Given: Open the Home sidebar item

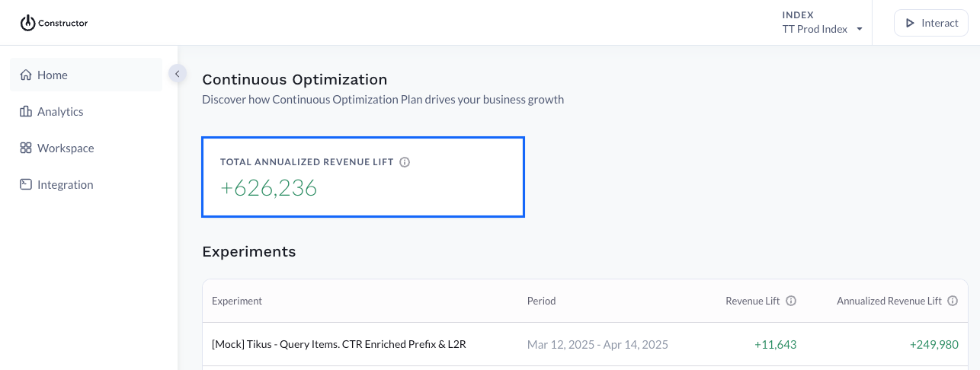Looking at the screenshot, I should pyautogui.click(x=86, y=75).
